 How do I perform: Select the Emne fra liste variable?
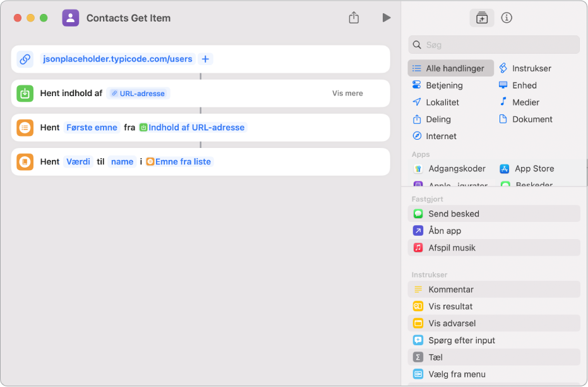tap(179, 161)
